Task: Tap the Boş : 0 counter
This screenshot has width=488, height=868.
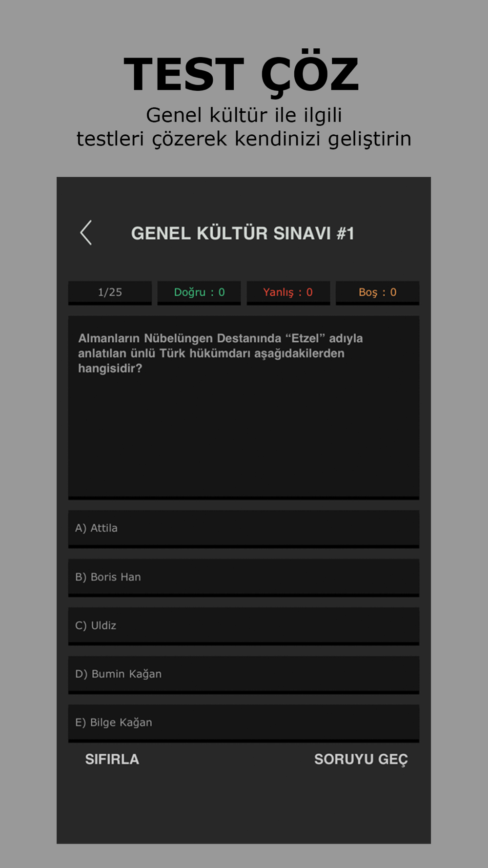Action: [x=378, y=293]
